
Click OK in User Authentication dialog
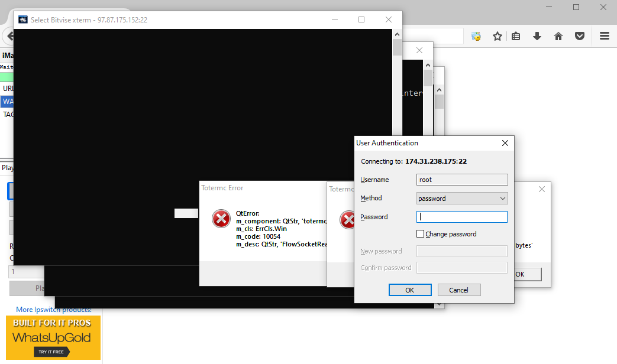coord(410,290)
